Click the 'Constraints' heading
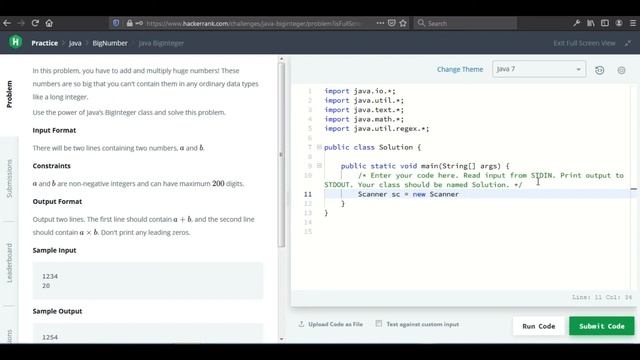Viewport: 640px width, 360px height. coord(51,166)
